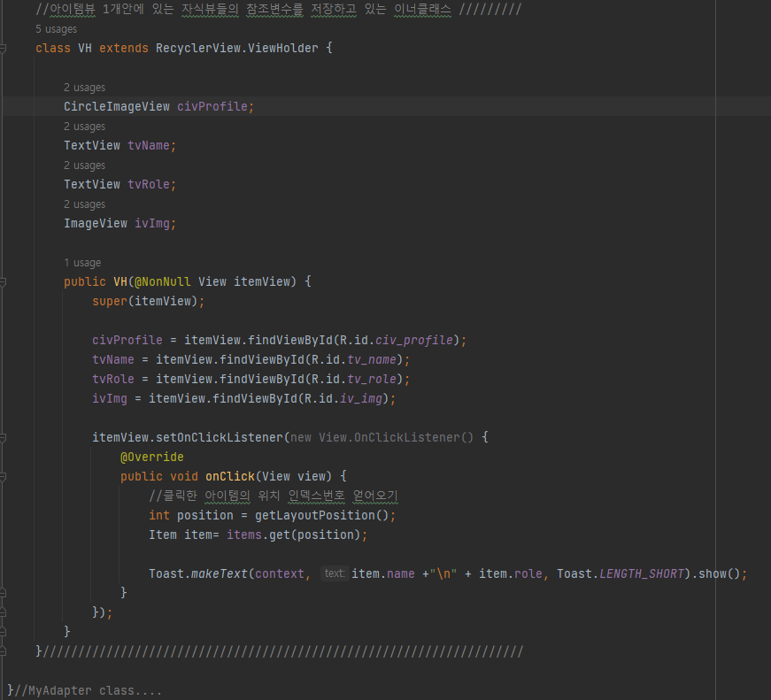
Task: Click 'context' argument in makeText
Action: tap(280, 573)
